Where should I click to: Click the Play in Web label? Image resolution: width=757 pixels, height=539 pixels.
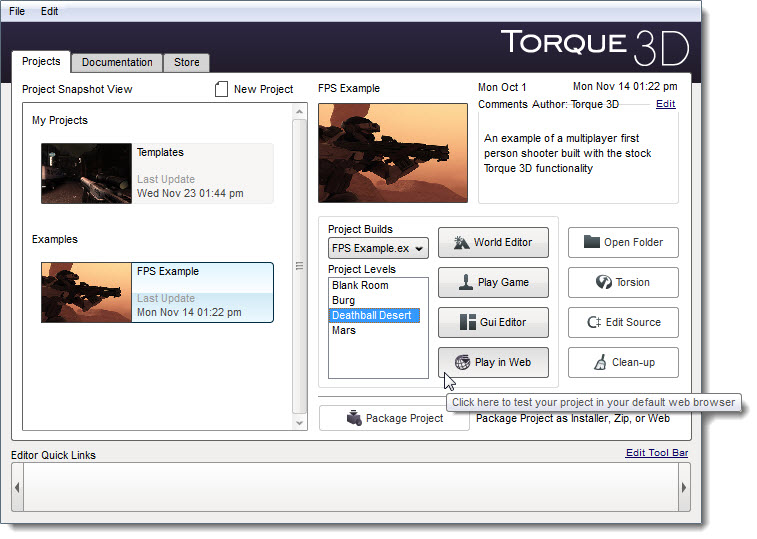tap(503, 362)
